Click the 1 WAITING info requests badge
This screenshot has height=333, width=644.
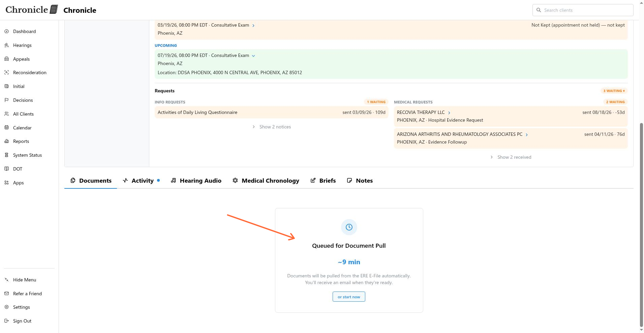coord(376,102)
